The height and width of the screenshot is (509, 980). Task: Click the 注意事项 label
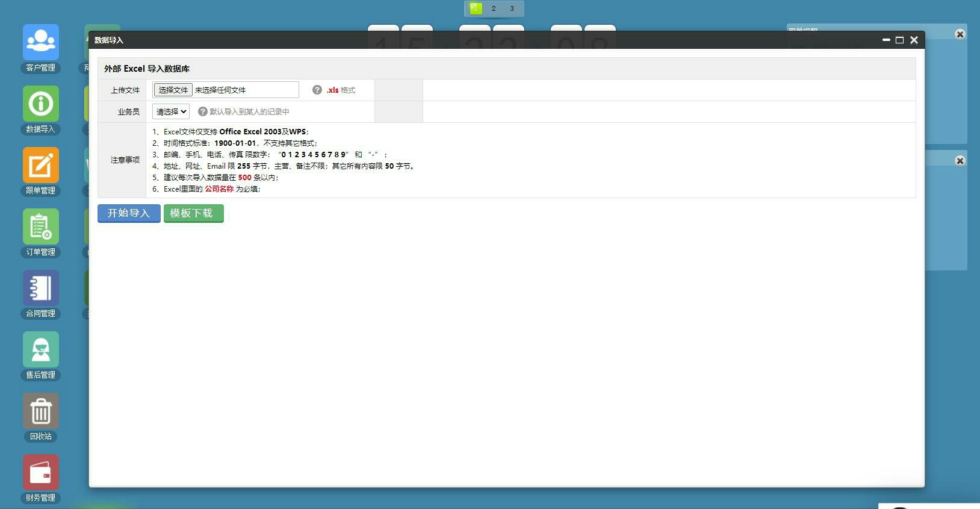coord(125,160)
